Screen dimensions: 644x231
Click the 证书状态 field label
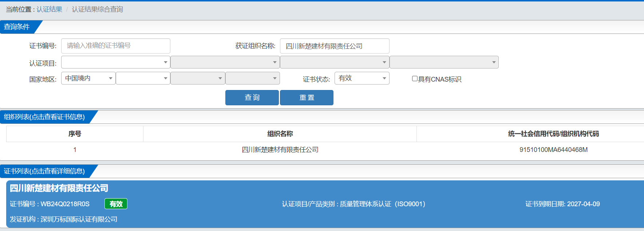[x=316, y=79]
